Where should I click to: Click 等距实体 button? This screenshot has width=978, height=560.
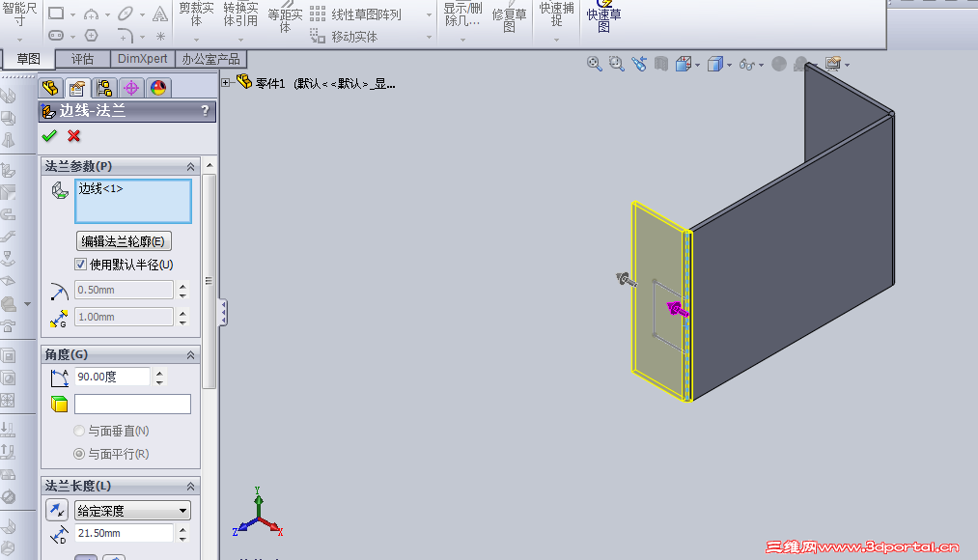[285, 18]
